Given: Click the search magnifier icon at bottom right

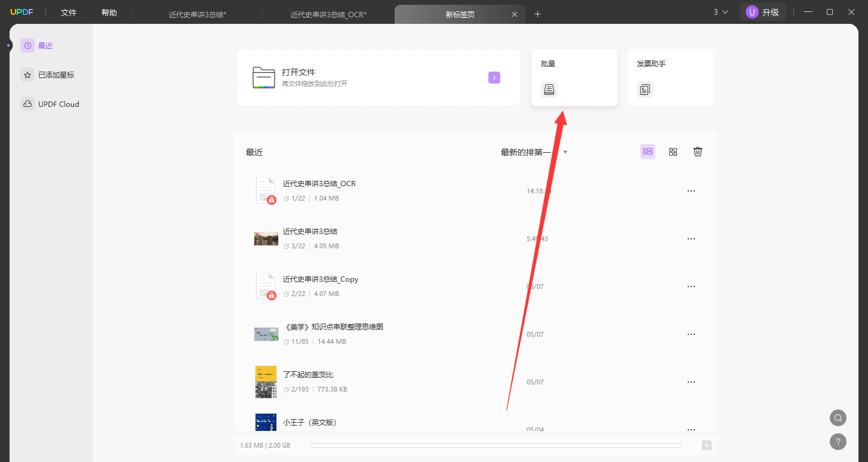Looking at the screenshot, I should (x=838, y=418).
